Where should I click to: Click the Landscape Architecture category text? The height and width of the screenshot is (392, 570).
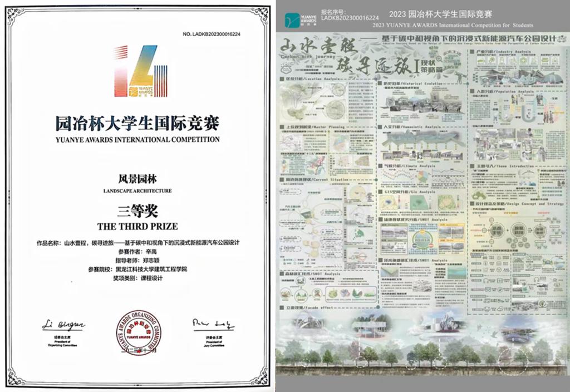[x=137, y=190]
